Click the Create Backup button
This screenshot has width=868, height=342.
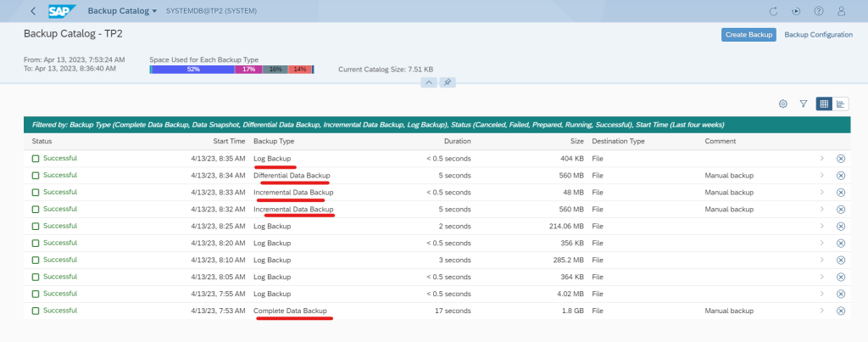[748, 34]
